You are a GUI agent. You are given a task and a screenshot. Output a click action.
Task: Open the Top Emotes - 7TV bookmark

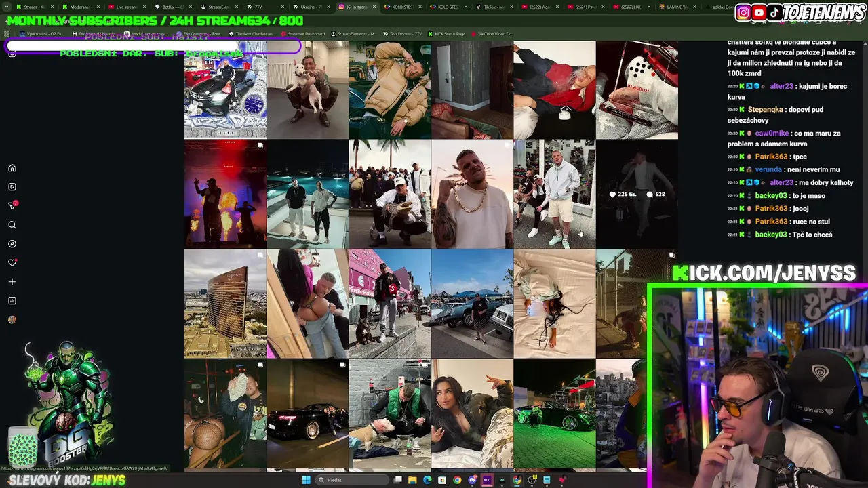402,33
